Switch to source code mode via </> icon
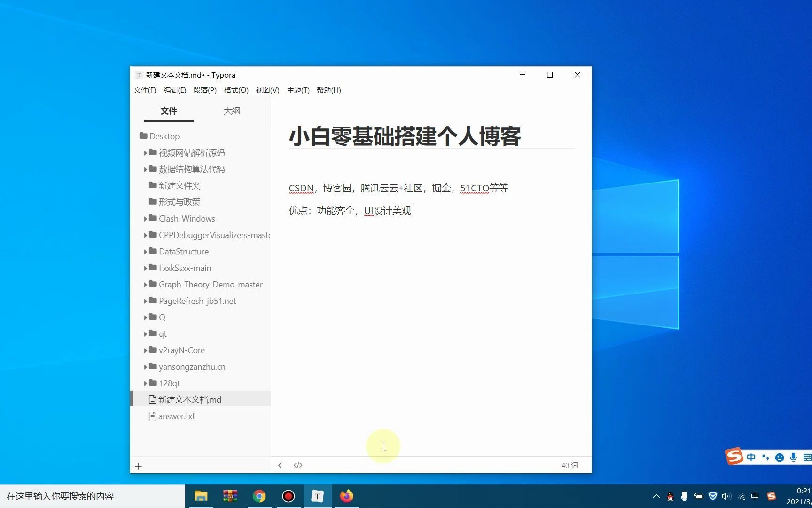This screenshot has width=812, height=508. pyautogui.click(x=298, y=465)
